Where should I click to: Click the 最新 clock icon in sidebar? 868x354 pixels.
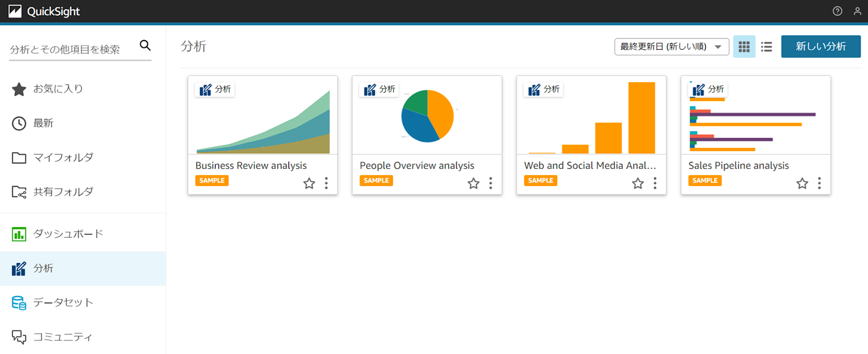click(19, 123)
